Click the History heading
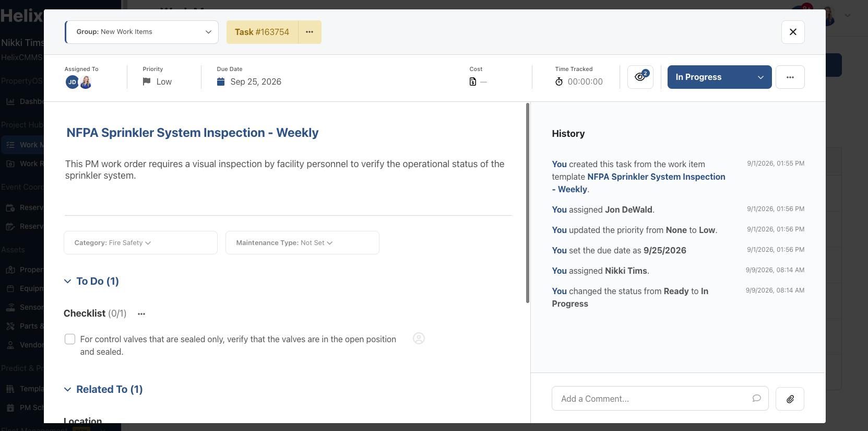 pos(568,134)
